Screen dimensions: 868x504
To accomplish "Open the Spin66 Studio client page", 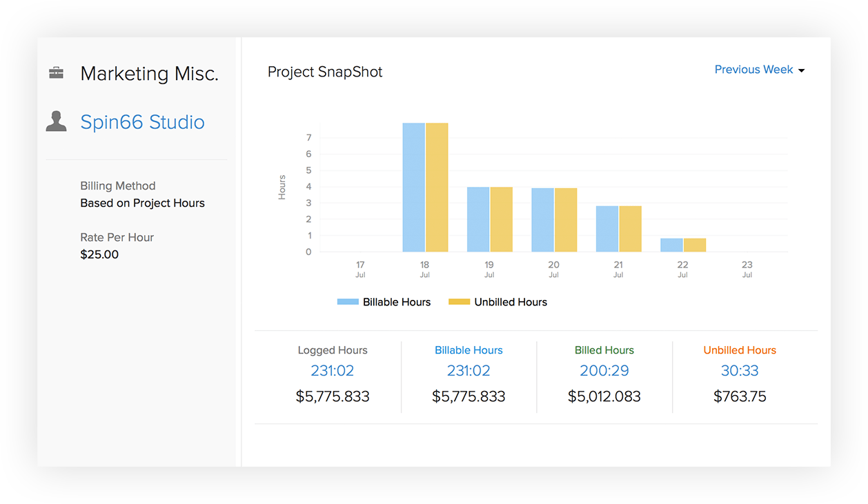I will point(142,122).
